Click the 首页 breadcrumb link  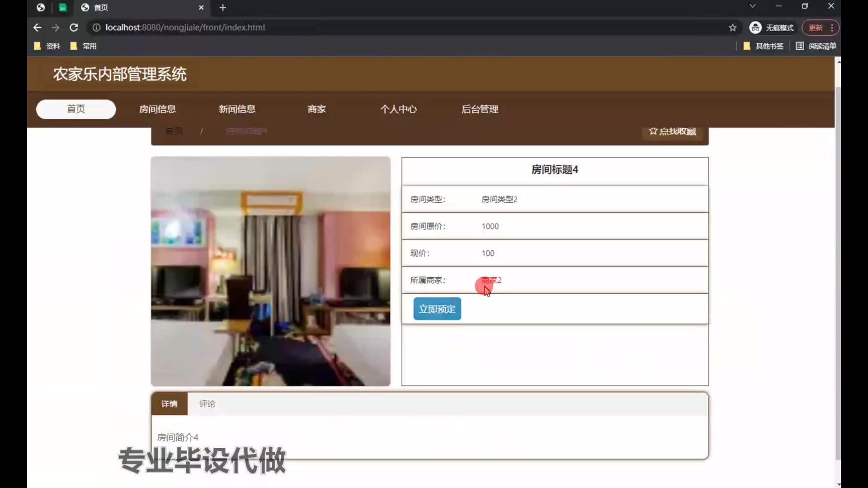[174, 131]
